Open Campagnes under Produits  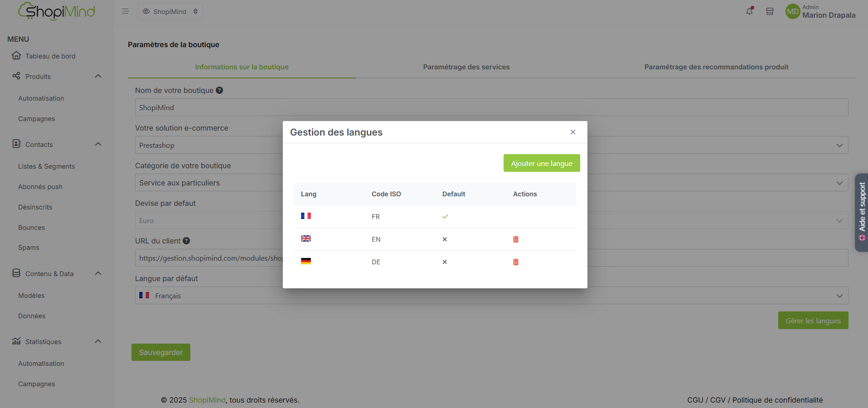(x=37, y=119)
